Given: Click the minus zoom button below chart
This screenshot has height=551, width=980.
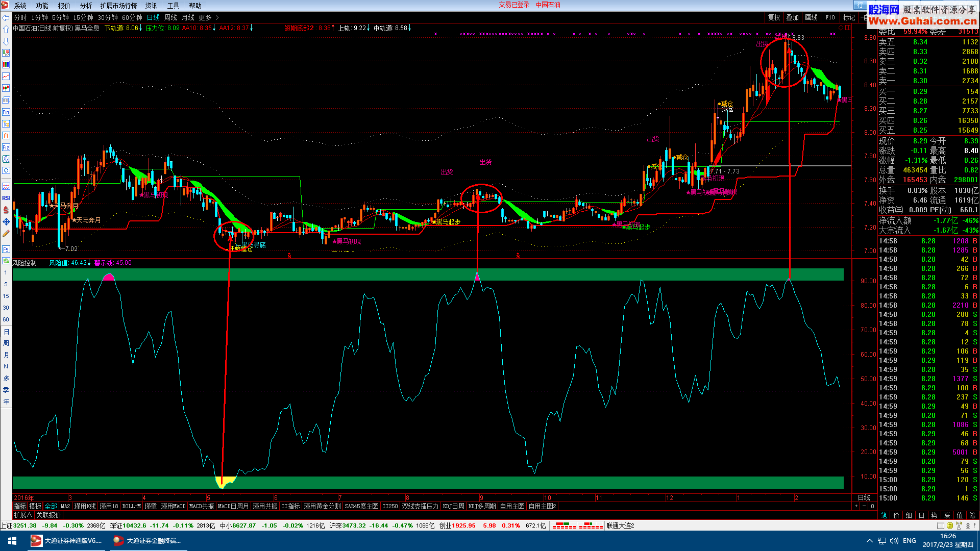Looking at the screenshot, I should (864, 506).
